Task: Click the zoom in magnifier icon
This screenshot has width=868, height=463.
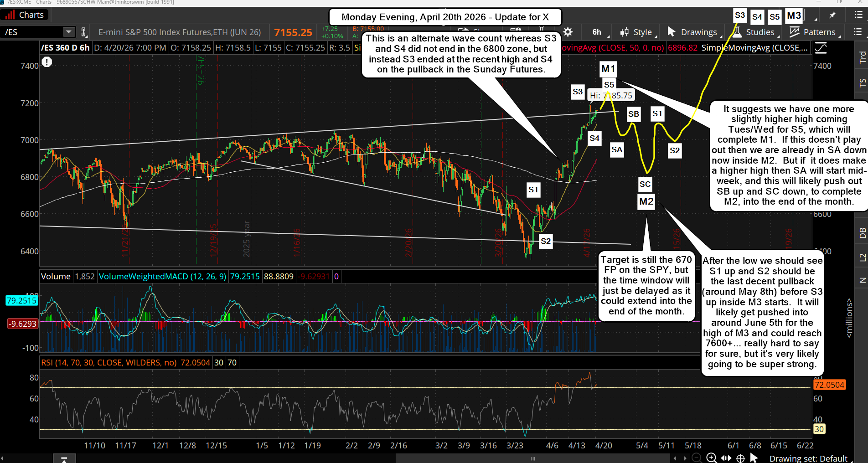Action: tap(711, 458)
